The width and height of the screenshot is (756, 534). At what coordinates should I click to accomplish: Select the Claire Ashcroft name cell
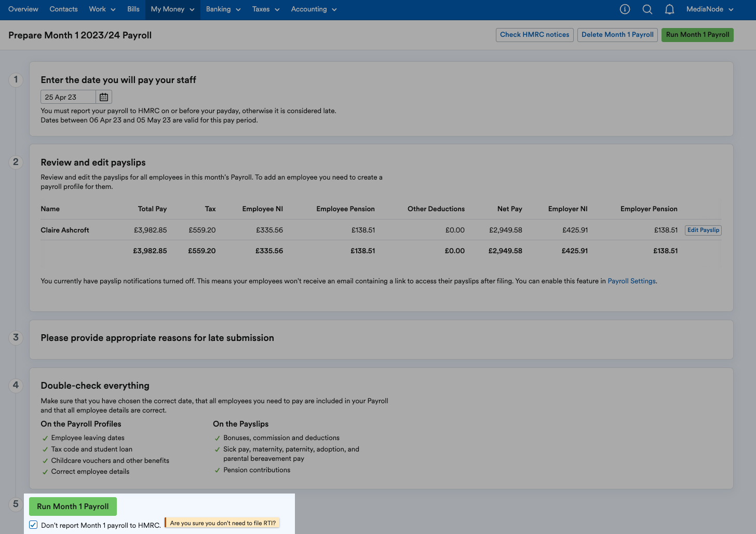pos(65,230)
